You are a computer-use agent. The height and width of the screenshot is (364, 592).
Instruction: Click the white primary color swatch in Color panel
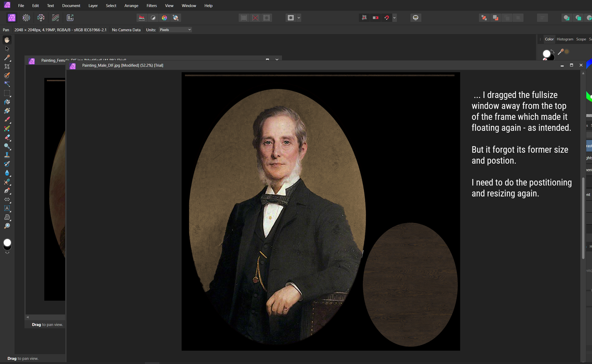tap(547, 54)
